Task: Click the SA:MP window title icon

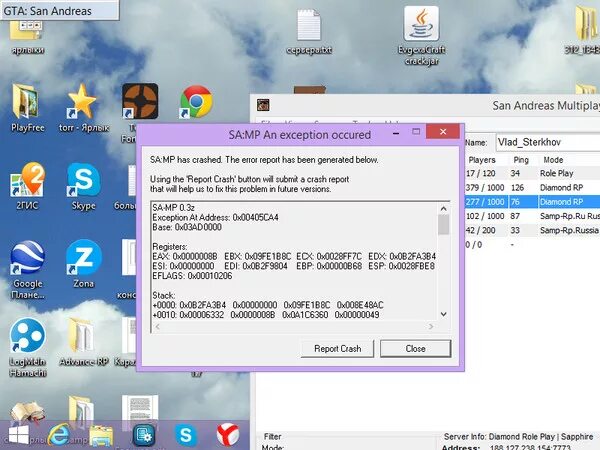Action: pyautogui.click(x=263, y=104)
